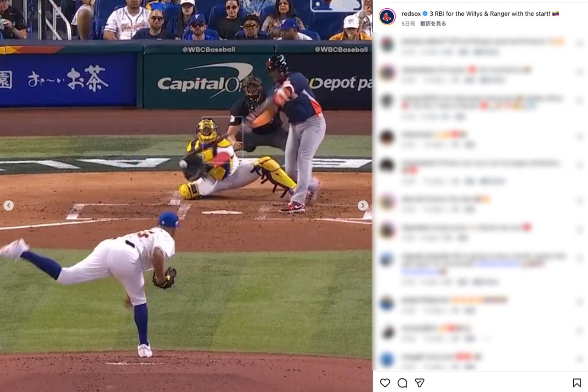
Task: Click the redsox username link
Action: click(411, 14)
